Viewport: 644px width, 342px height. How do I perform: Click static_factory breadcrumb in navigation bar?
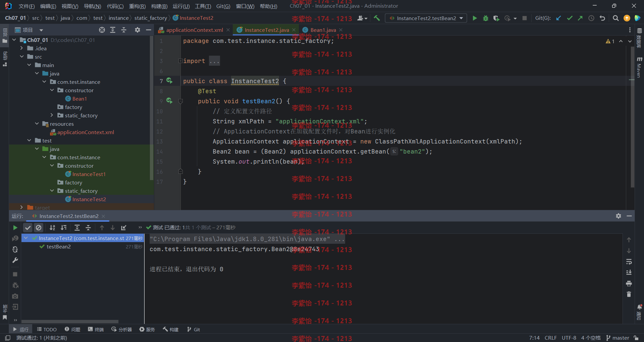click(x=151, y=18)
